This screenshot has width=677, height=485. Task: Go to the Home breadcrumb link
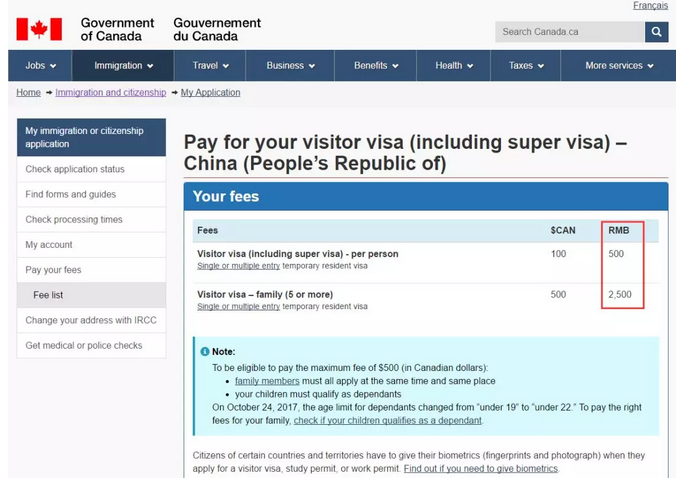tap(28, 93)
